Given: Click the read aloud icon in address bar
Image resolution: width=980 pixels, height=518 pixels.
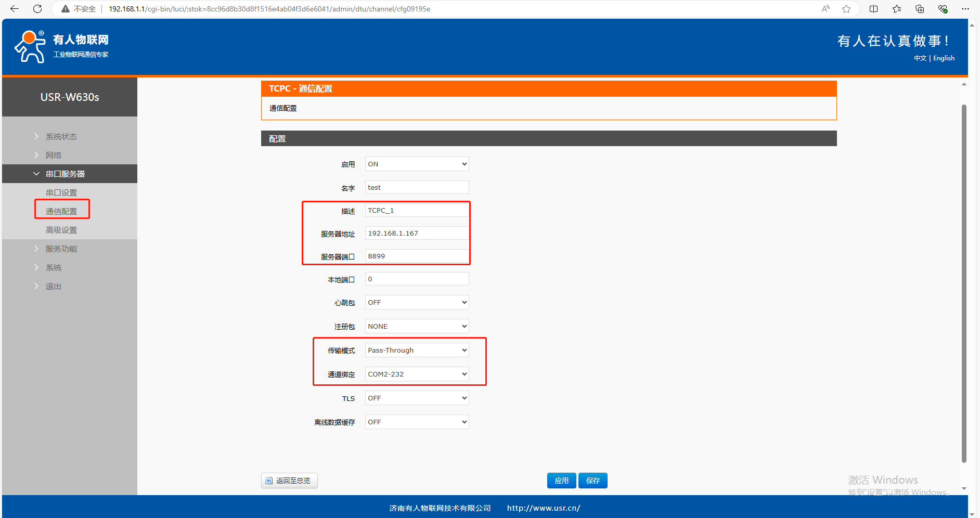Looking at the screenshot, I should [x=826, y=9].
